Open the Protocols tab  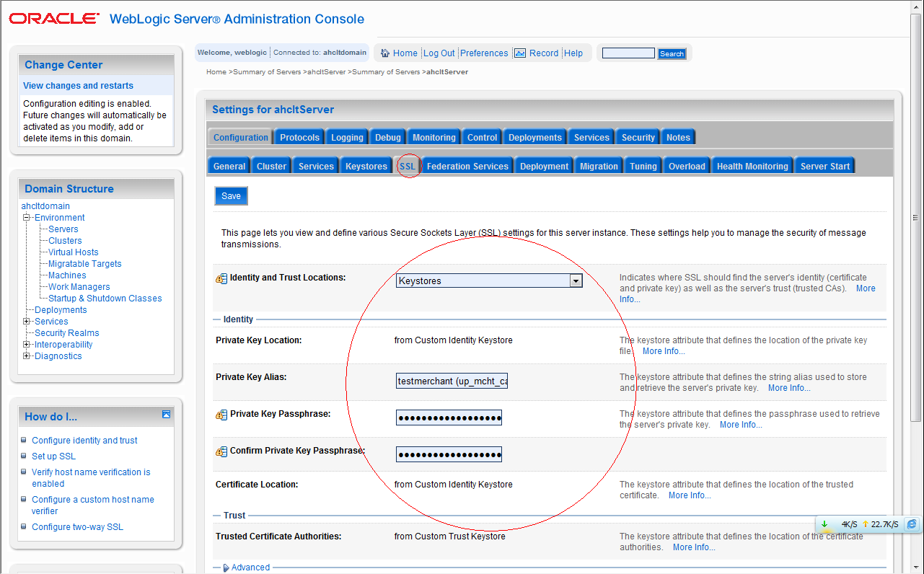(299, 138)
